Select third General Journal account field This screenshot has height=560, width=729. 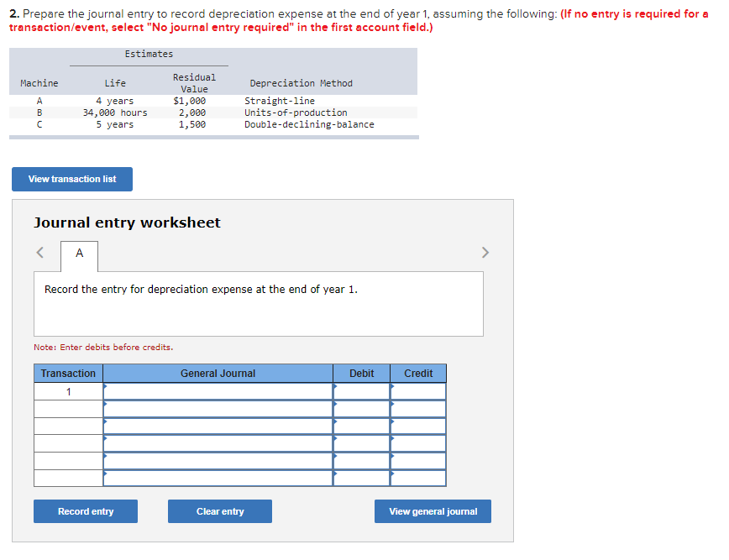tap(218, 427)
